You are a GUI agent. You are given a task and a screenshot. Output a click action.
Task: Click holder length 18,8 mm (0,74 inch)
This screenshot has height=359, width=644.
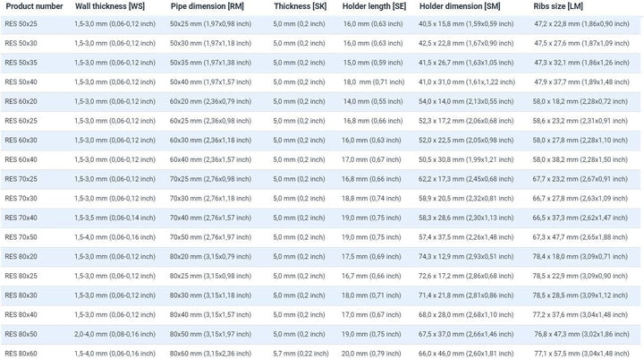point(371,198)
